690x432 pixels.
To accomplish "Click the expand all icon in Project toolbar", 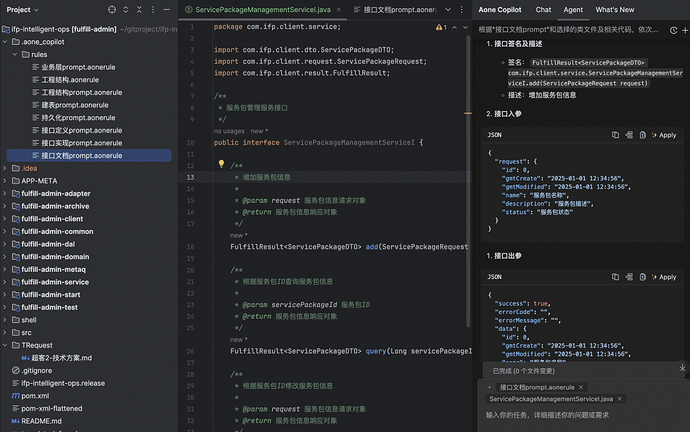I will click(x=125, y=9).
